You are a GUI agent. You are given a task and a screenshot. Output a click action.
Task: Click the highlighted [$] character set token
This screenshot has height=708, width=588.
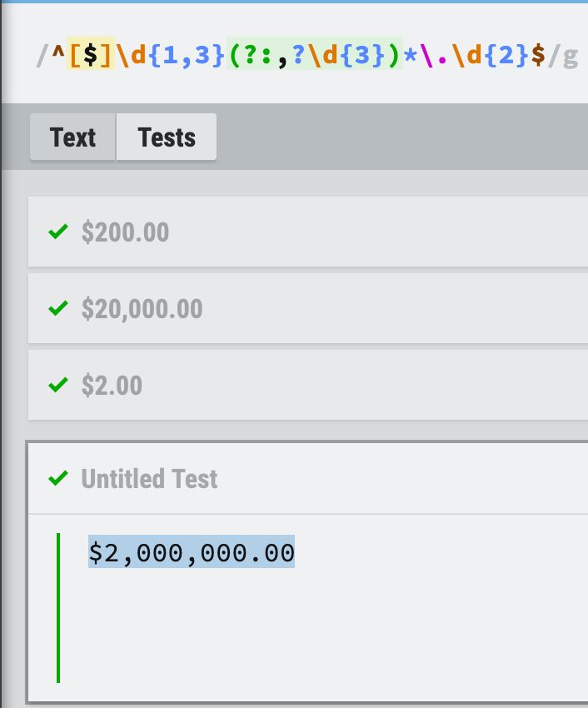click(x=90, y=56)
